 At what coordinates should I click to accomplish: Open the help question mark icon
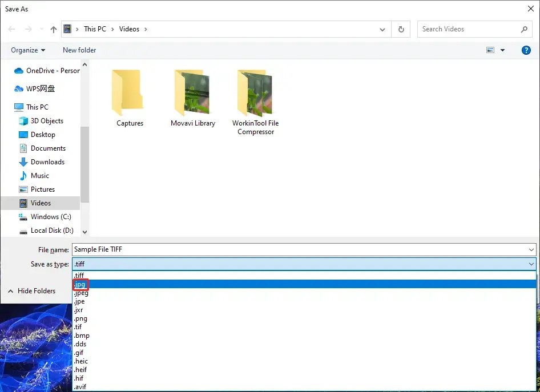point(526,50)
